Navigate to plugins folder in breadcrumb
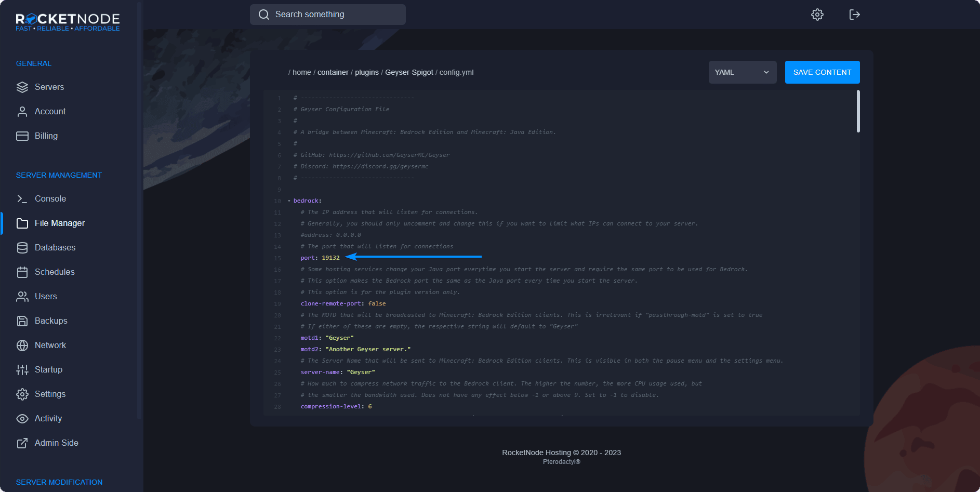The width and height of the screenshot is (980, 492). coord(366,72)
